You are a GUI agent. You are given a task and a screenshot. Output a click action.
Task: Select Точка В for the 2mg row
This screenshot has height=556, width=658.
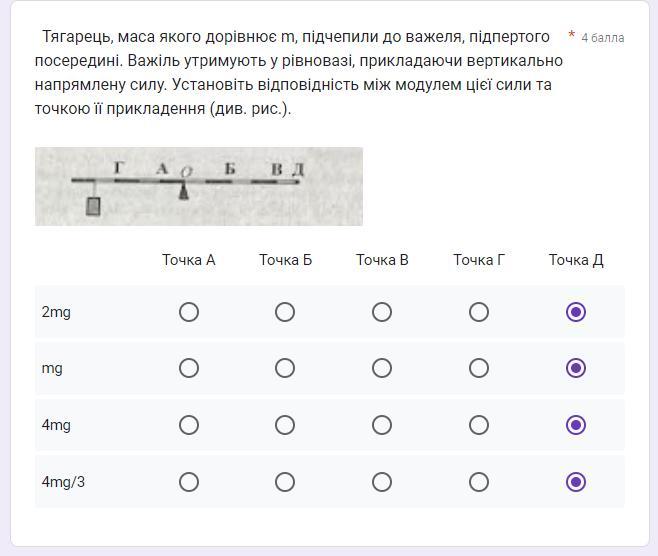(x=382, y=312)
